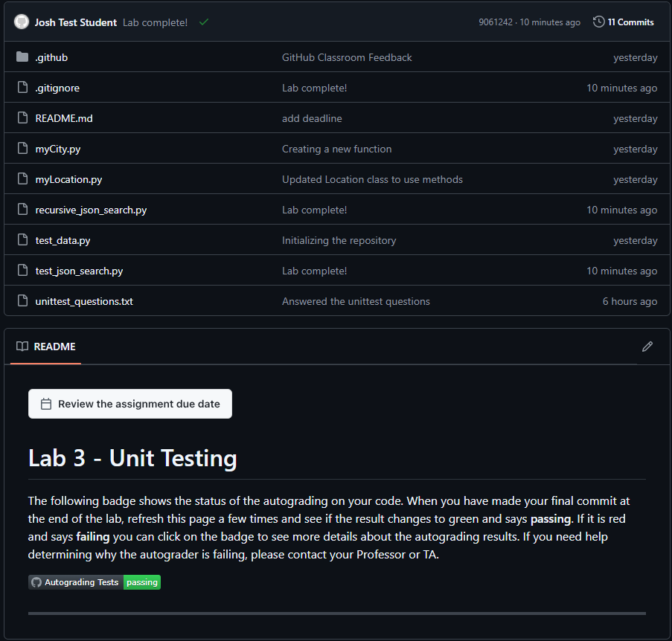Open the .github folder icon
The height and width of the screenshot is (641, 672).
pos(22,57)
